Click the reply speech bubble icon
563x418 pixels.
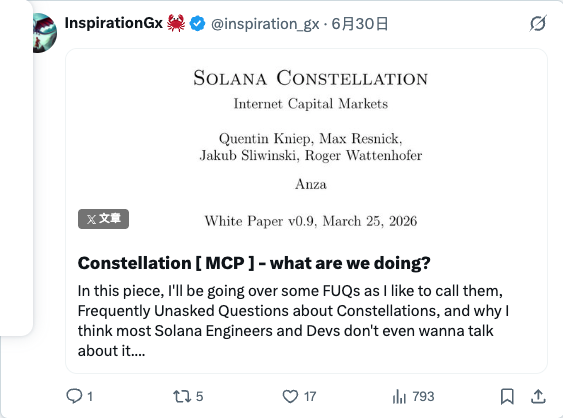(74, 396)
